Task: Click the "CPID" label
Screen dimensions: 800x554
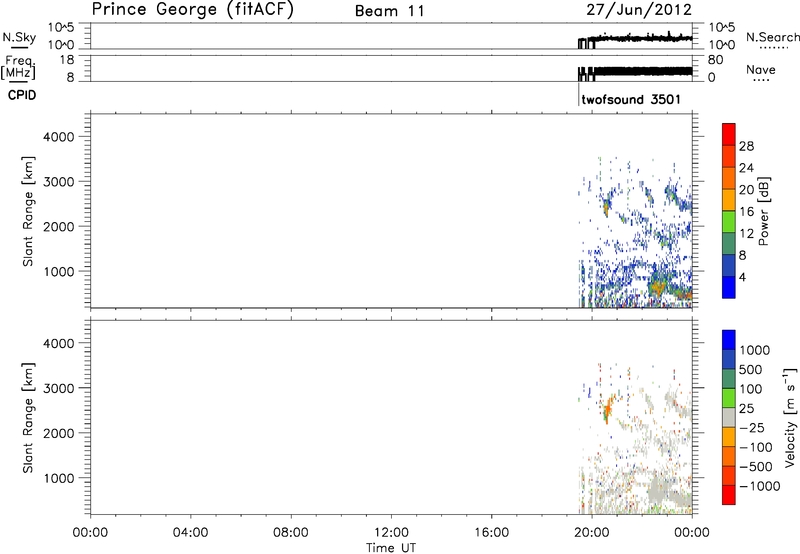Action: coord(22,95)
